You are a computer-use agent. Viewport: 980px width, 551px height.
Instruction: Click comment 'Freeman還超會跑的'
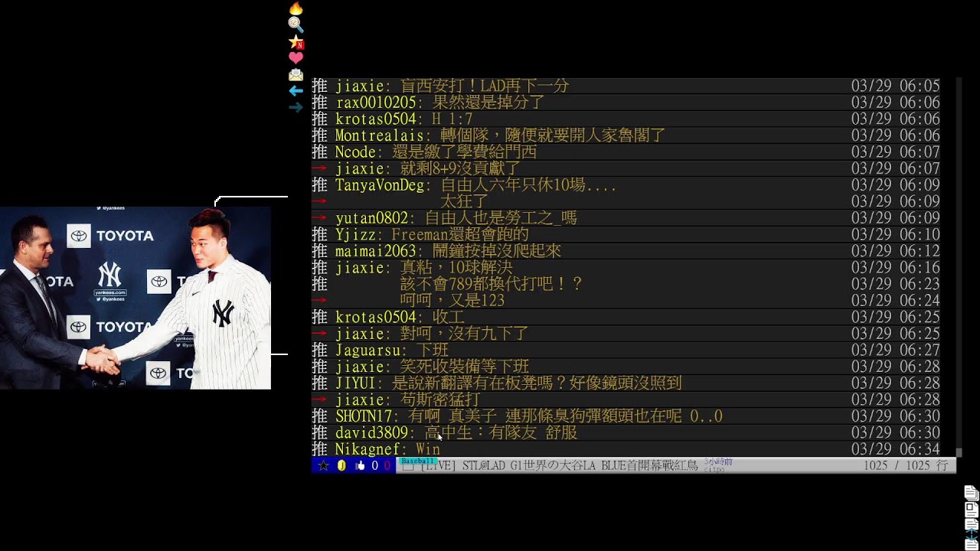[460, 235]
